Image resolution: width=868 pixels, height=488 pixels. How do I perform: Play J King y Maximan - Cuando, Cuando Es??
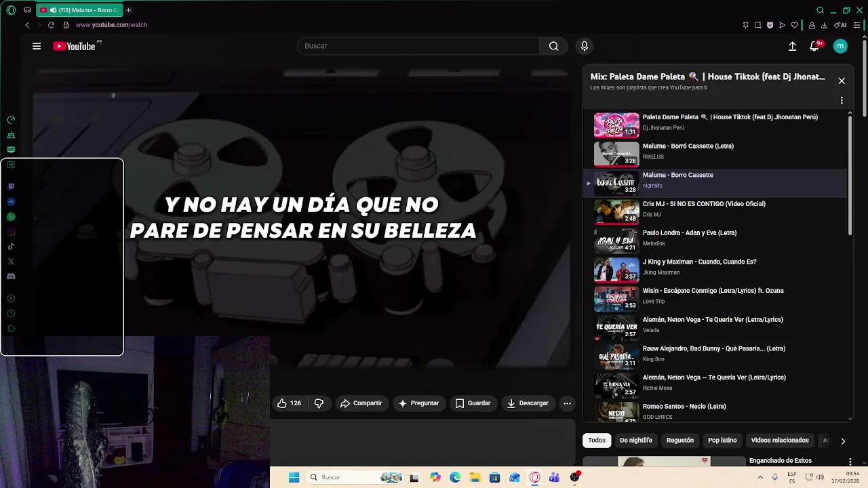(x=715, y=270)
